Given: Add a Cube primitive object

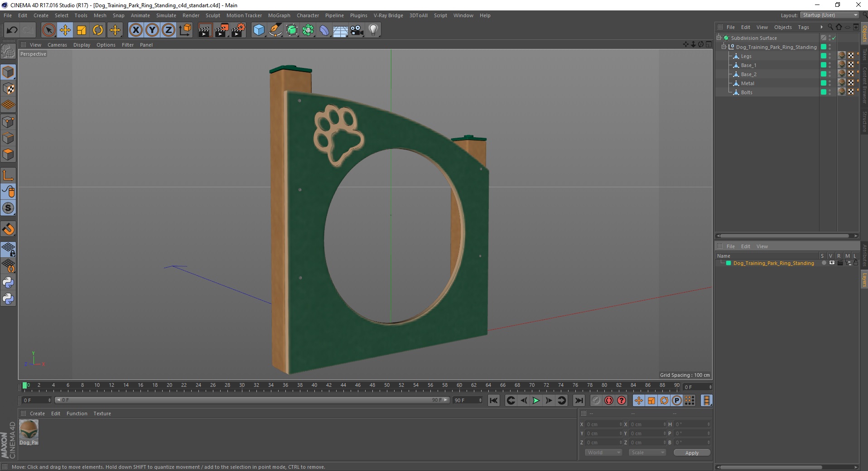Looking at the screenshot, I should click(259, 30).
